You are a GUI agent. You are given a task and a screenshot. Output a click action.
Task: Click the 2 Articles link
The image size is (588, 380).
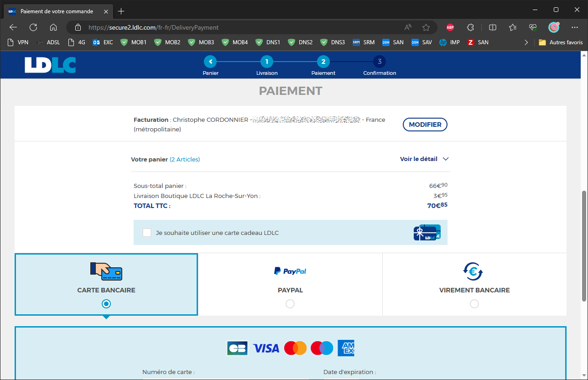point(185,159)
